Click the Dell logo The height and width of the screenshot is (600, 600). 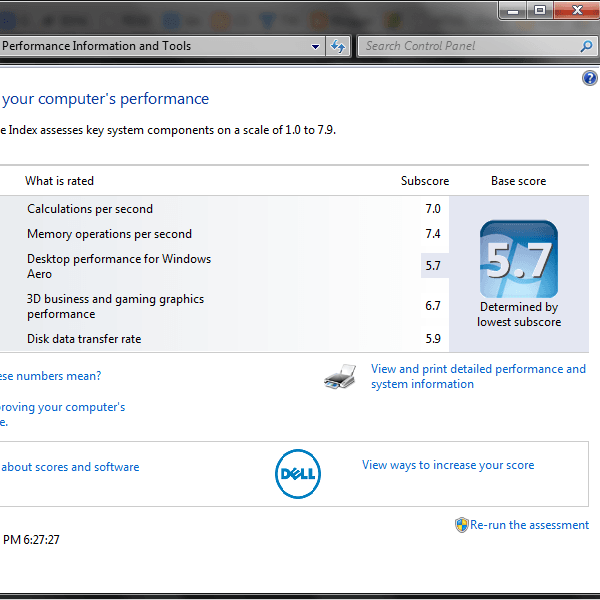point(297,473)
